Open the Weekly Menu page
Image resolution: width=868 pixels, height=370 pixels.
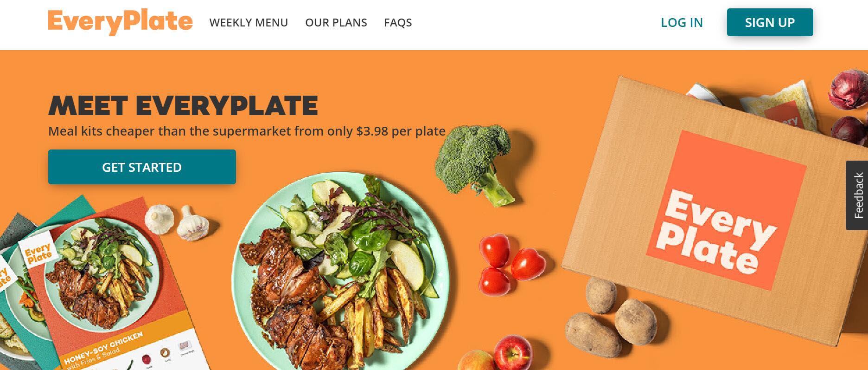pyautogui.click(x=249, y=22)
